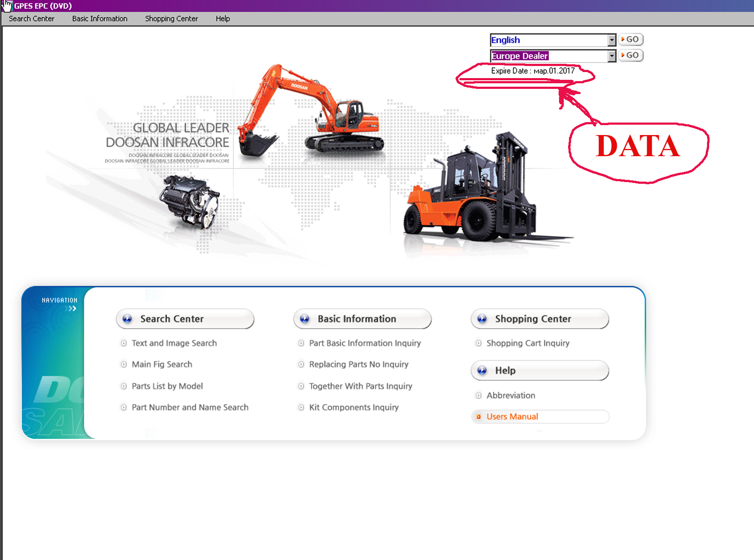The width and height of the screenshot is (754, 560).
Task: Click the orange excavator image
Action: click(311, 112)
